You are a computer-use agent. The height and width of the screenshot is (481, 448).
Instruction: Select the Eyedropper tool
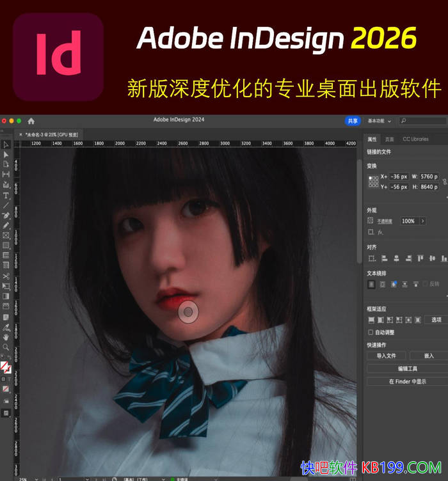pos(6,327)
